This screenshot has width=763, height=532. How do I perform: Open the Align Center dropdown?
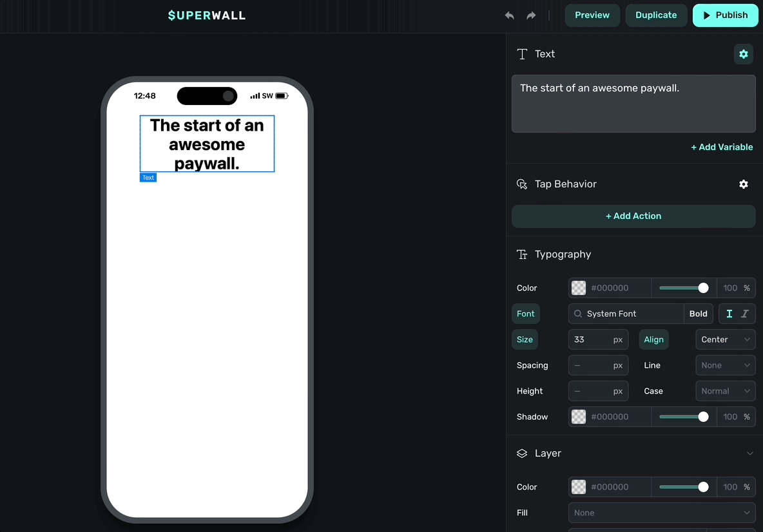(725, 339)
